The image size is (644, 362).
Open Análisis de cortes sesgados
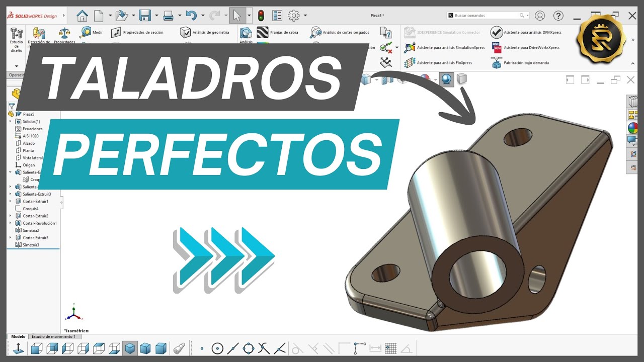[x=340, y=32]
